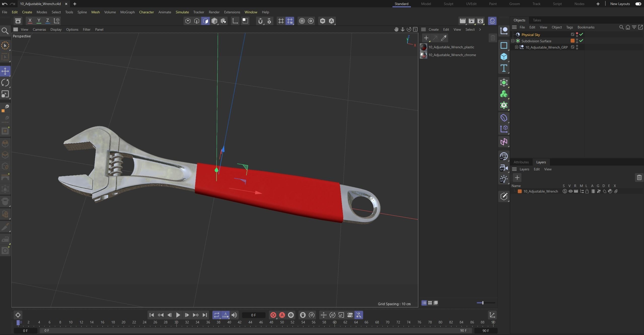The width and height of the screenshot is (644, 335).
Task: Go to end of animation
Action: [x=205, y=315]
